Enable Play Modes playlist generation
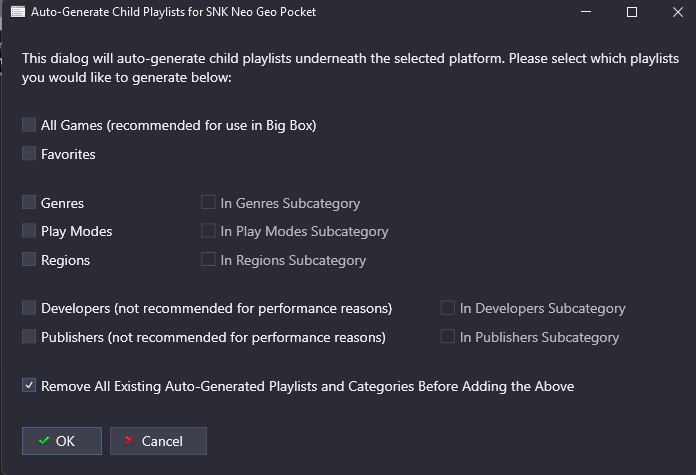 tap(29, 231)
